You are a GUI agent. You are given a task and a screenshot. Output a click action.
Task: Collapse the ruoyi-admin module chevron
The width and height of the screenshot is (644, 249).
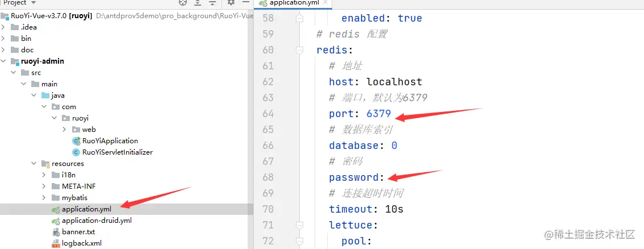click(4, 61)
